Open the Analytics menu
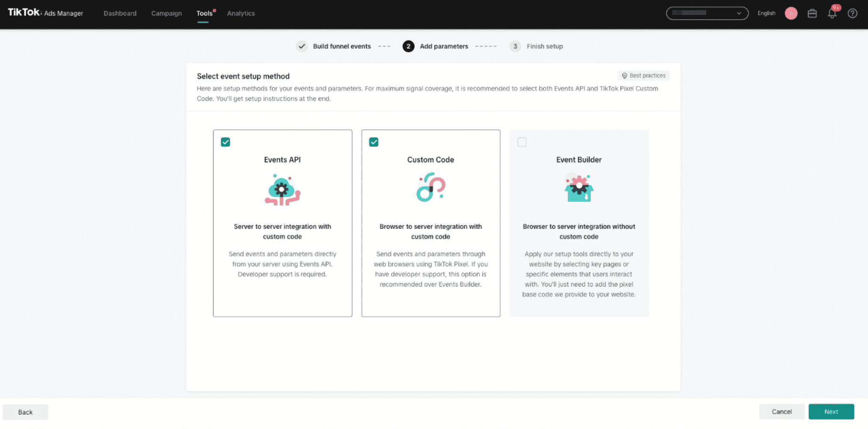Viewport: 868px width, 429px height. (x=241, y=13)
